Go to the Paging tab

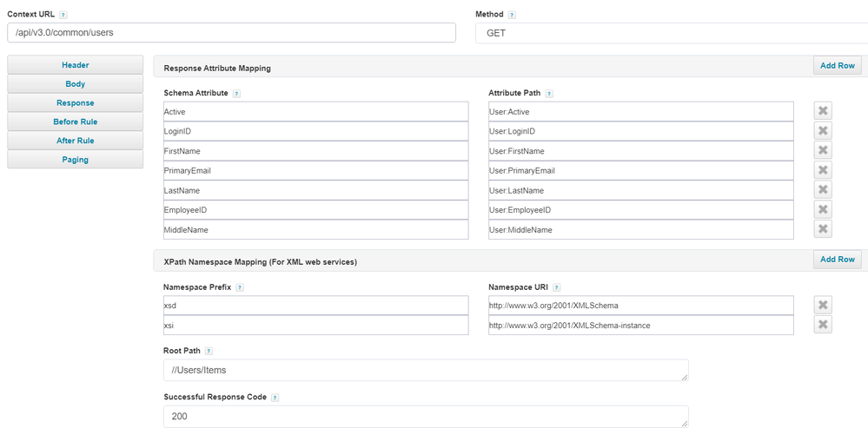75,160
